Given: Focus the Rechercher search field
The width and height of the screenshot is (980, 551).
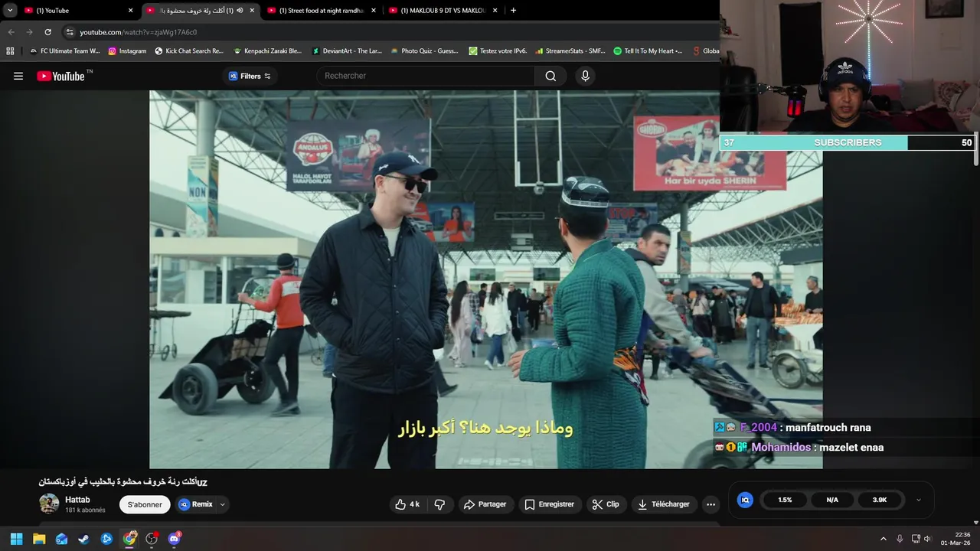Looking at the screenshot, I should tap(426, 76).
